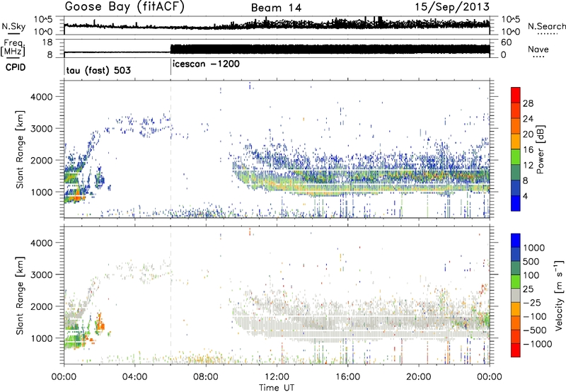The width and height of the screenshot is (566, 392).
Task: Click the '20:00' time axis tick label
Action: click(419, 377)
